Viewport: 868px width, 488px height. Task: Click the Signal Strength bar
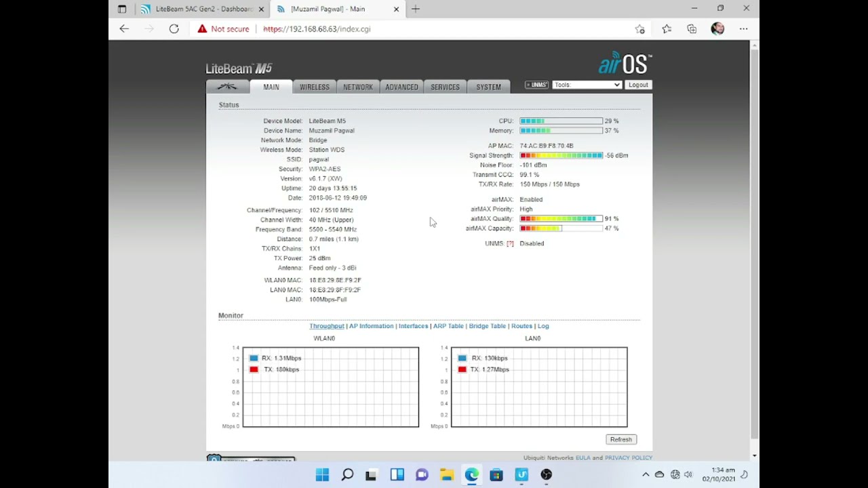[x=561, y=155]
